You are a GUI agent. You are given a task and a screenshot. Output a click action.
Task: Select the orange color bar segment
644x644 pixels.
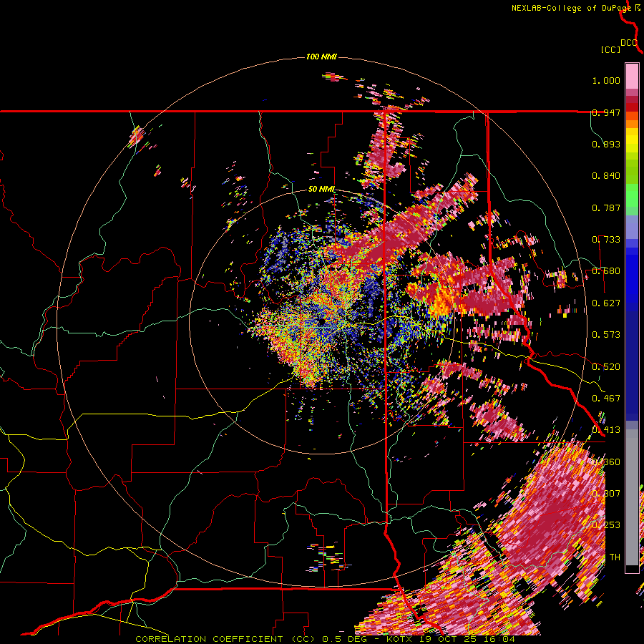(632, 124)
